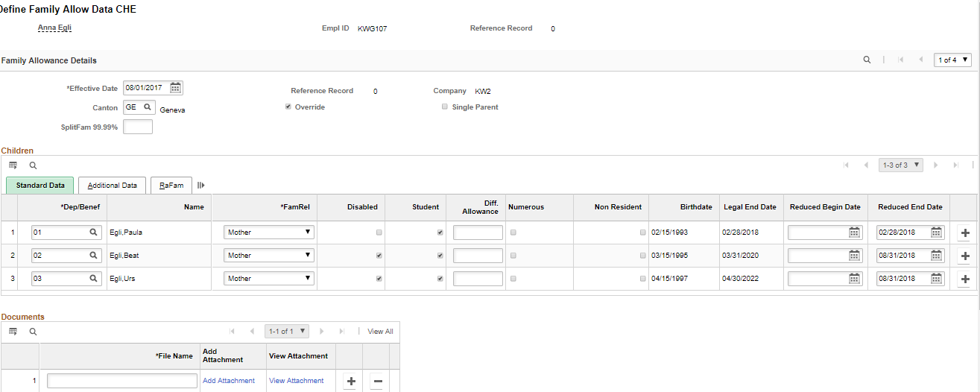The image size is (980, 392).
Task: Click Birthdate value 04/15/1997
Action: [x=669, y=279]
